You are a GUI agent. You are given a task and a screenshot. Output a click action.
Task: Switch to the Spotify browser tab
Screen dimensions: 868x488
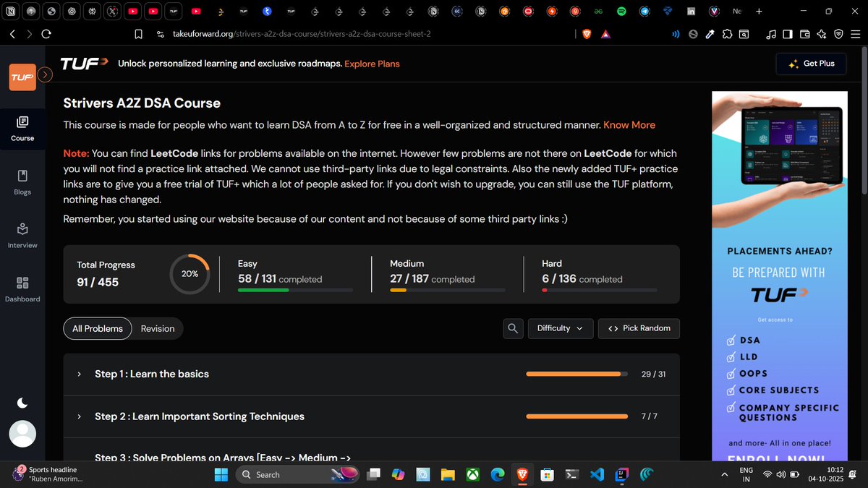621,11
